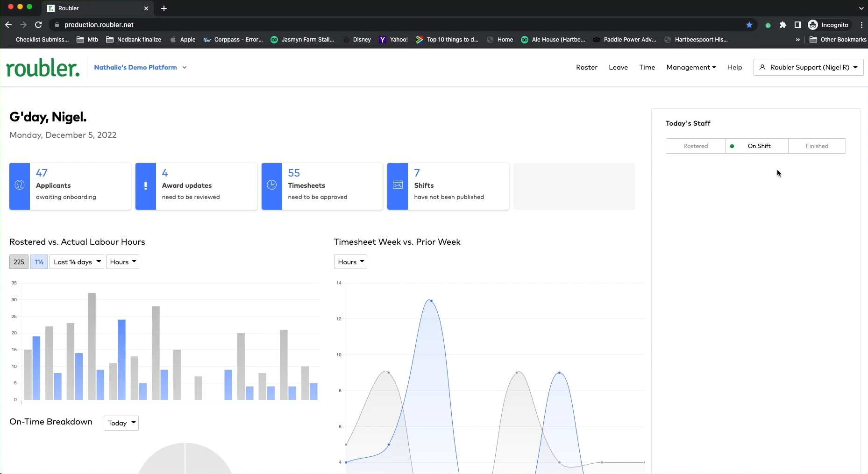Toggle the grey 225 rostered hours swatch
The image size is (868, 474).
[x=19, y=262]
